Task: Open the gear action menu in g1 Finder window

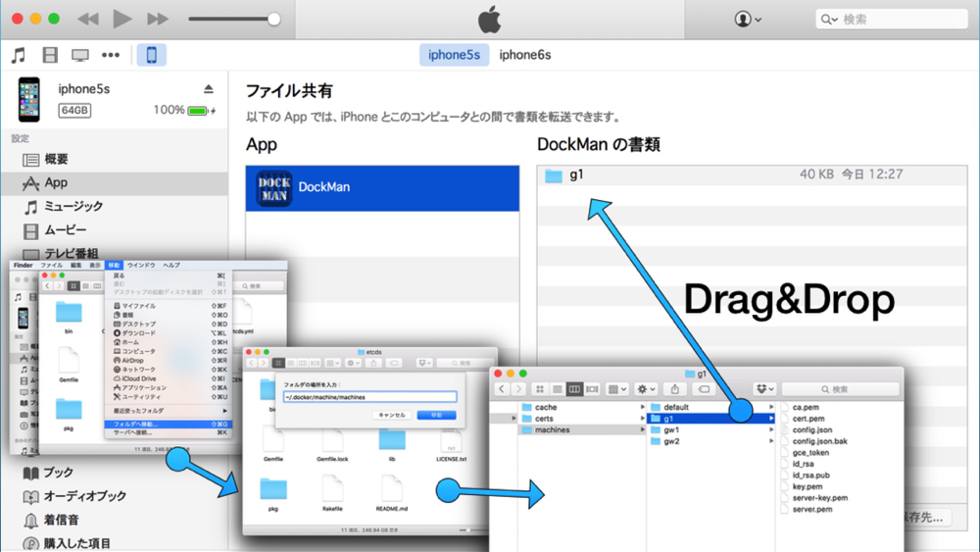Action: 646,389
